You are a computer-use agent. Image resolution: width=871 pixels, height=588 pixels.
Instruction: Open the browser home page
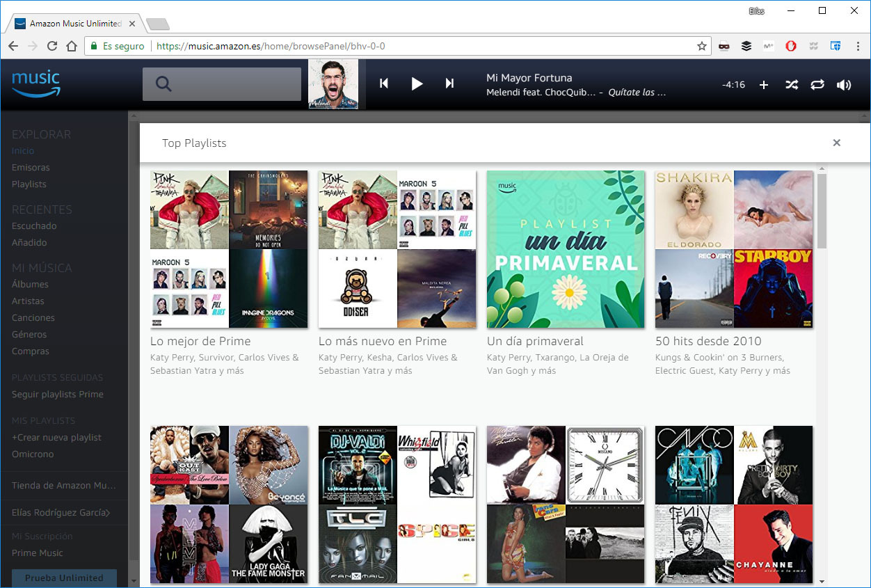pos(72,46)
